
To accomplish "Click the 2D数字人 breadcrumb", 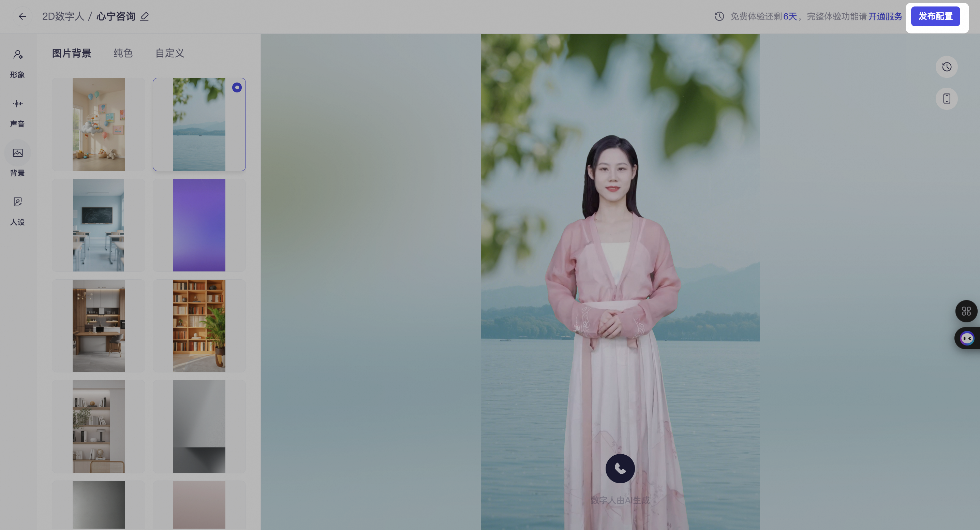I will point(63,16).
